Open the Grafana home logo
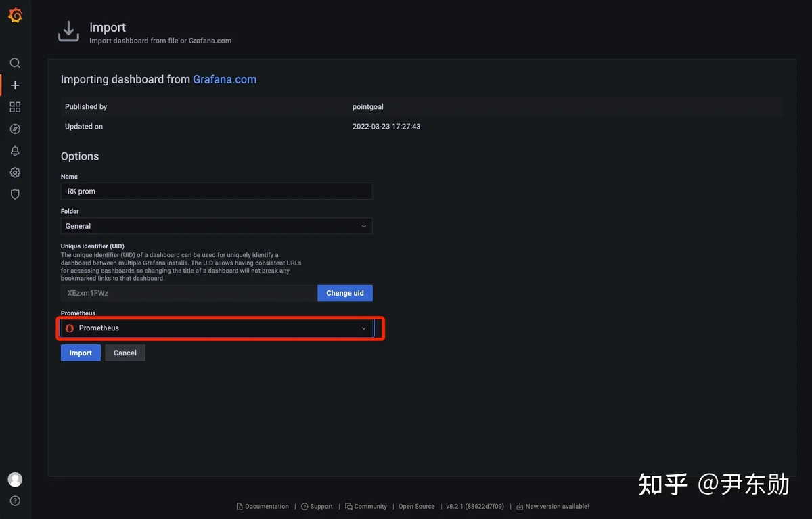812x519 pixels. coord(15,15)
